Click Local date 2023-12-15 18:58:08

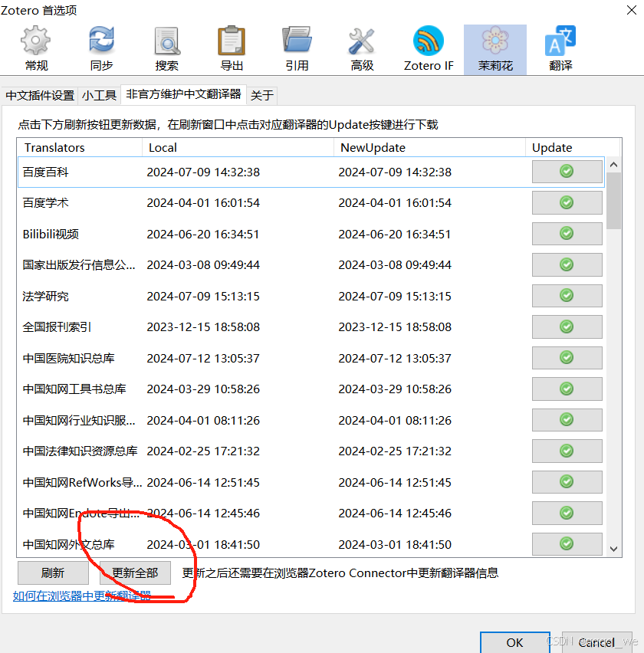(203, 327)
